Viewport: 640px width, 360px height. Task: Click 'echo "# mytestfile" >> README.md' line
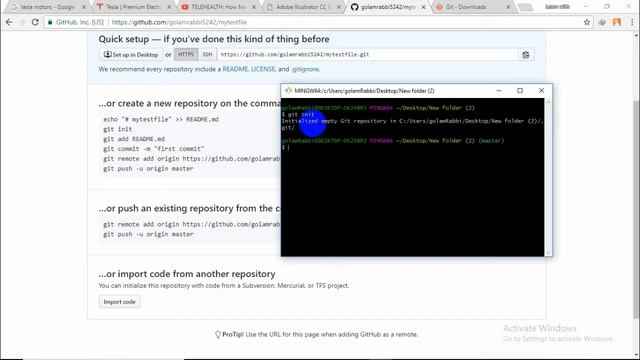pos(161,119)
